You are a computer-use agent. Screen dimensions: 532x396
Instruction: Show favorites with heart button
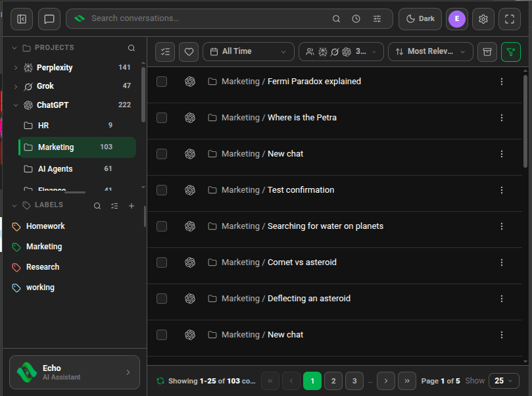[x=189, y=51]
